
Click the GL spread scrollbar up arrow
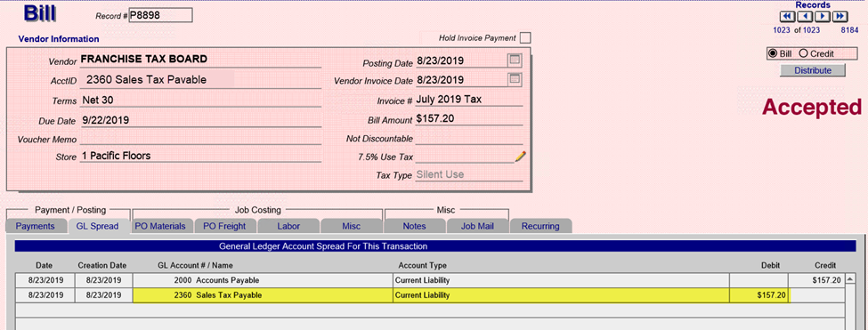coord(851,279)
